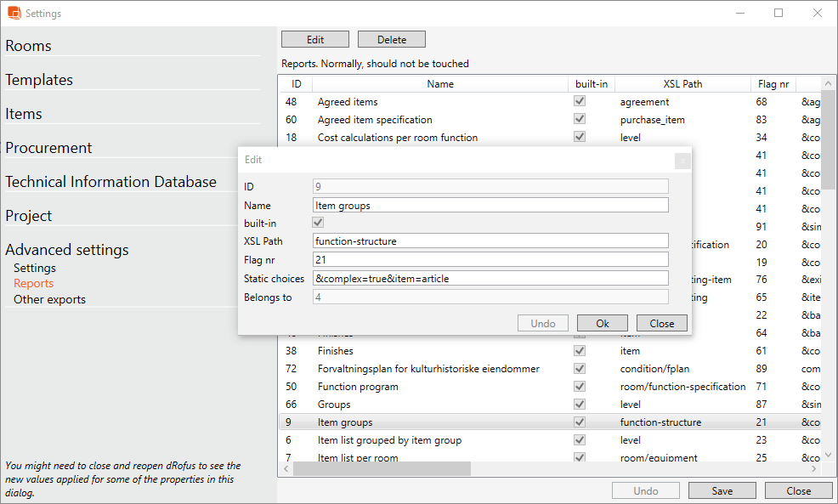Expand the Rooms settings section
Screen dimensions: 838x504
pyautogui.click(x=29, y=46)
